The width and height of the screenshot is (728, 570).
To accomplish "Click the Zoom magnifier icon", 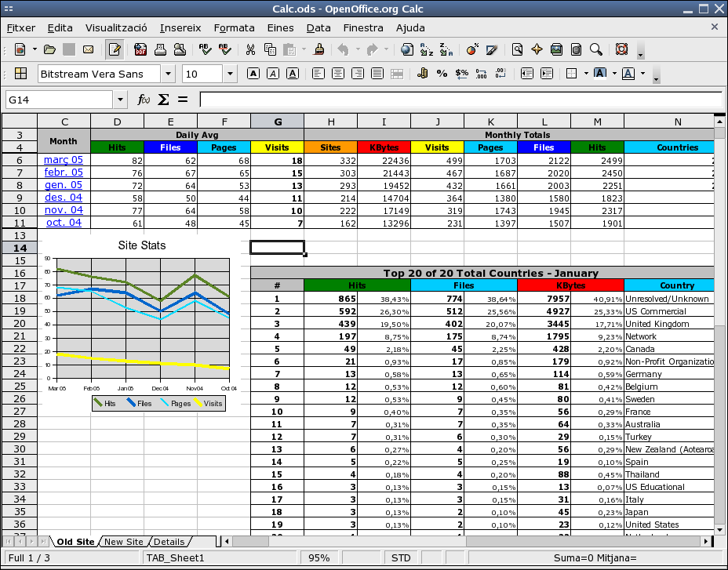I will point(595,49).
